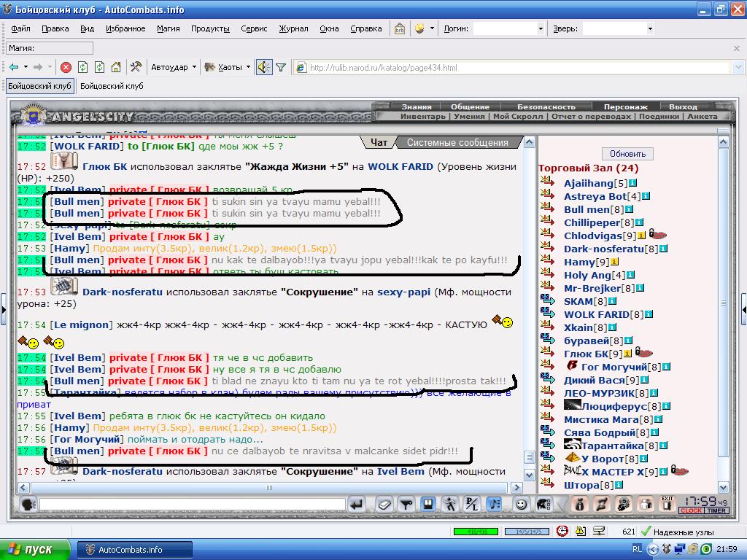Switch to Системные сообщения tab
The height and width of the screenshot is (560, 747).
pos(457,142)
